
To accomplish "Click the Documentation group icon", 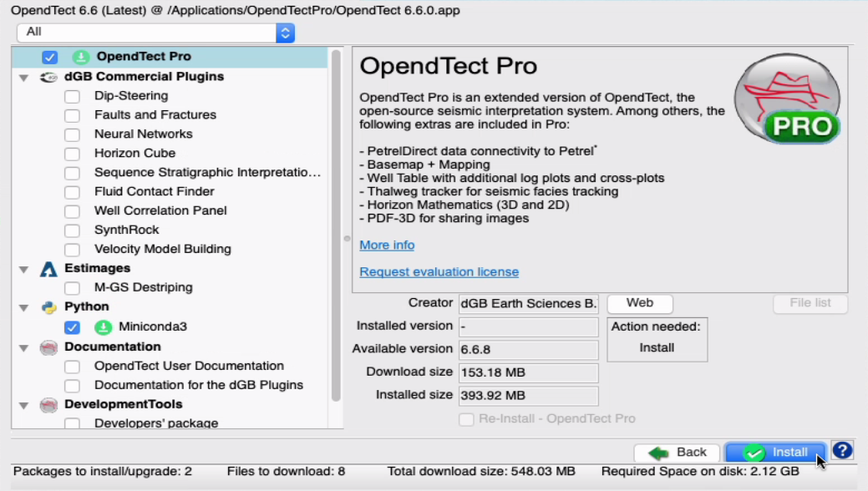I will [x=48, y=347].
